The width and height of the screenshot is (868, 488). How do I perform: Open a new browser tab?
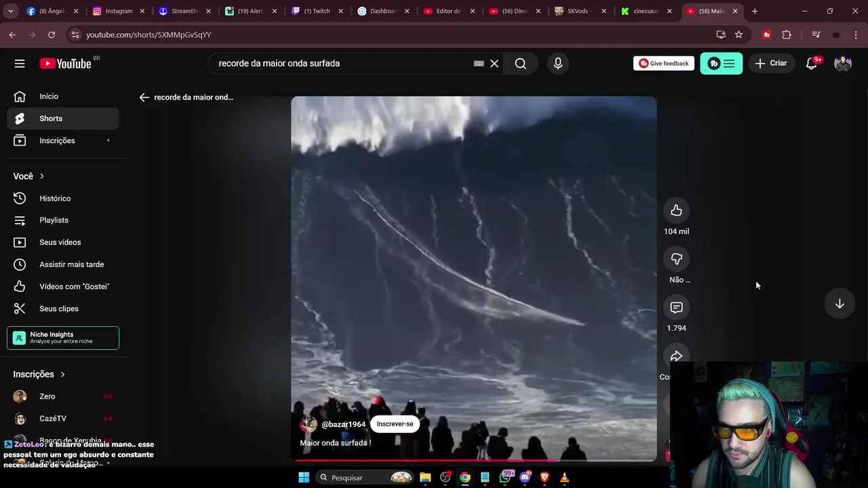click(x=755, y=11)
